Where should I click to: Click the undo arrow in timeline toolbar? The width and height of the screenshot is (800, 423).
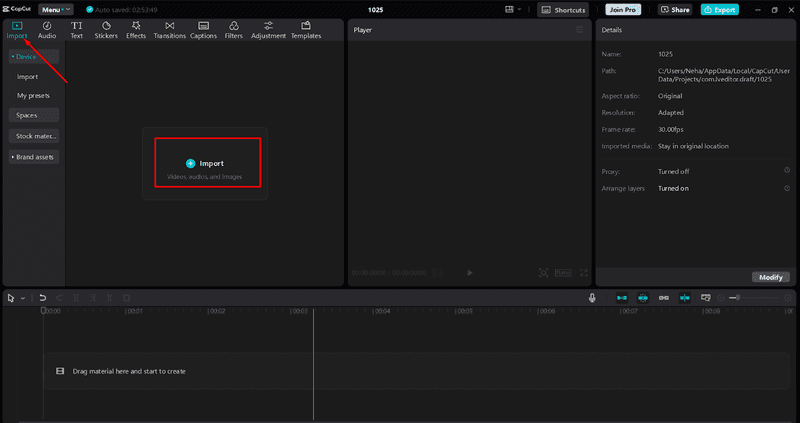coord(43,298)
